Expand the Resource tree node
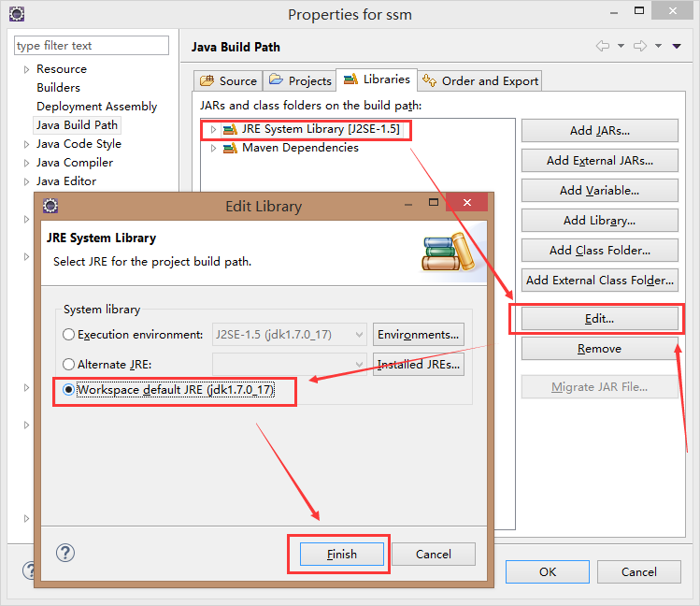This screenshot has width=700, height=606. [26, 69]
